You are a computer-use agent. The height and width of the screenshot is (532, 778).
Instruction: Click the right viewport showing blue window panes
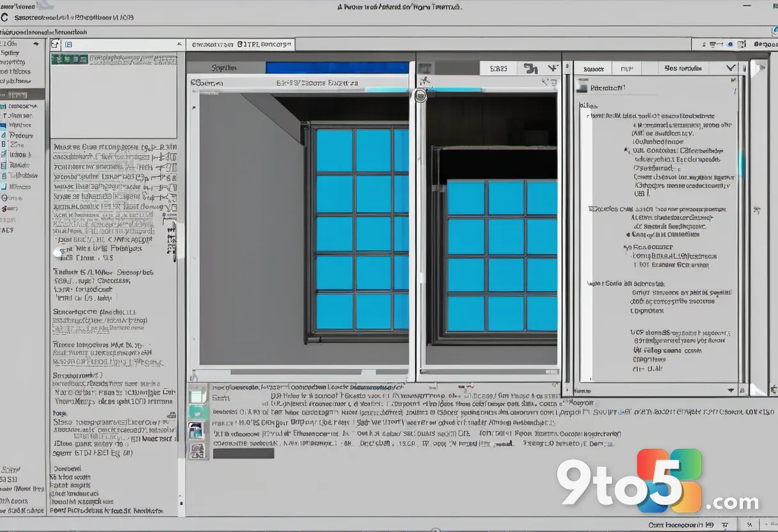click(x=491, y=230)
